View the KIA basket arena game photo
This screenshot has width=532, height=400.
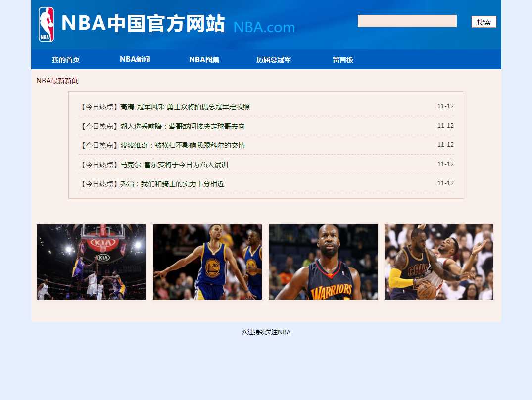point(92,262)
